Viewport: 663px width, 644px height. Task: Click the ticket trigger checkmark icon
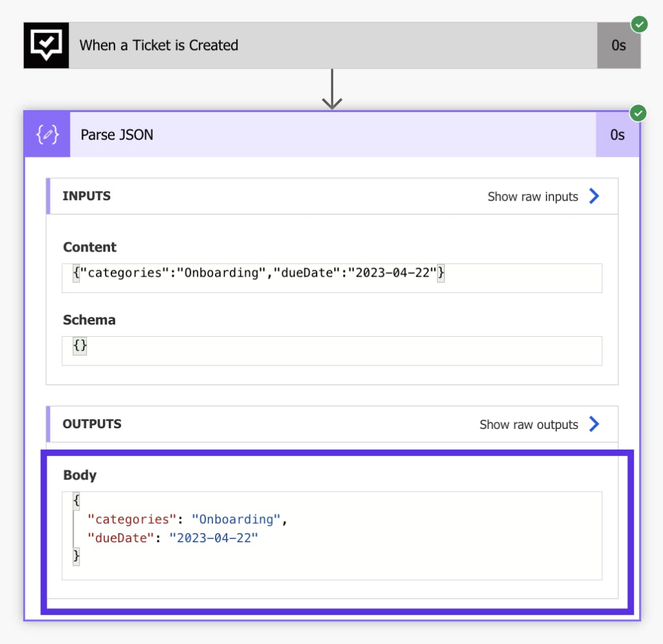pos(47,45)
